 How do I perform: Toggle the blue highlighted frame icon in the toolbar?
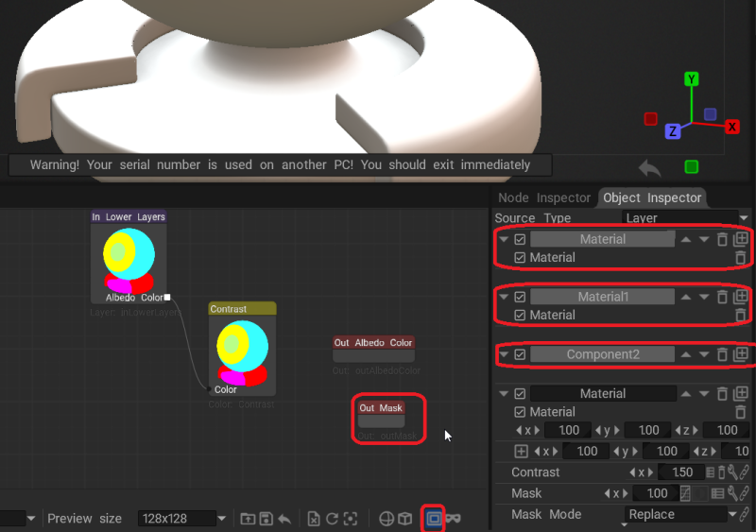[x=434, y=519]
